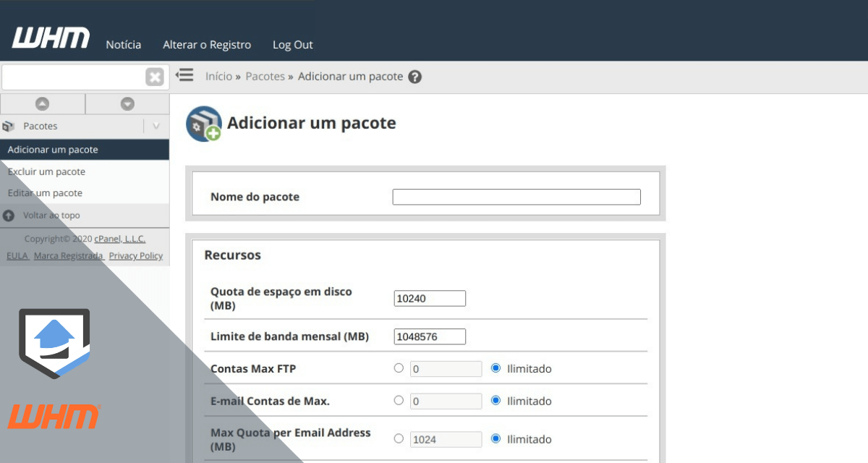Click the Adicionar um pacote breadcrumb text
This screenshot has height=463, width=868.
pyautogui.click(x=350, y=76)
